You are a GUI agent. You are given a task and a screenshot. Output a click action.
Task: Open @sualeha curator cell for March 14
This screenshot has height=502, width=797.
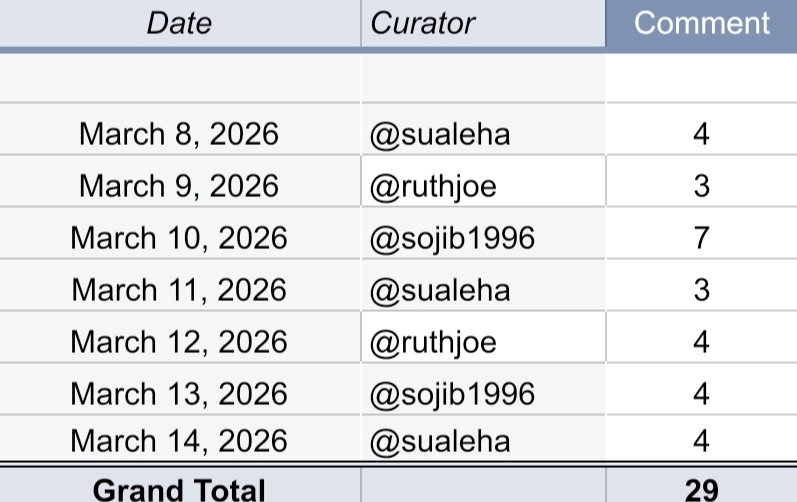(483, 440)
